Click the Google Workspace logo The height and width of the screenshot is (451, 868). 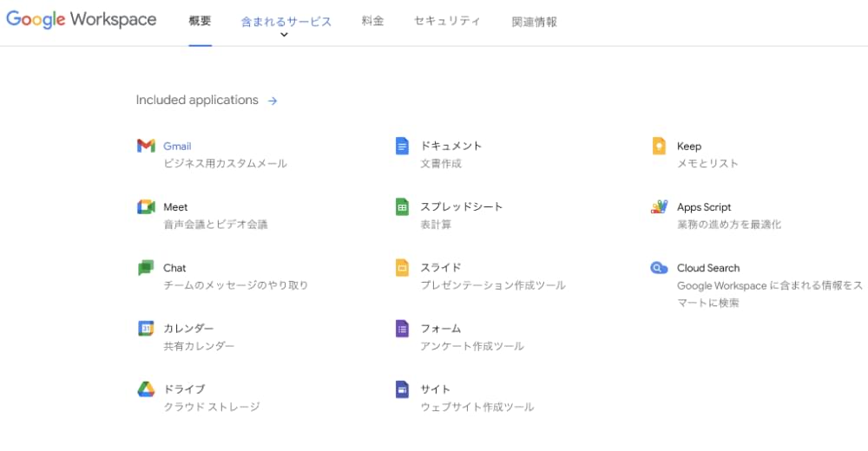click(82, 20)
